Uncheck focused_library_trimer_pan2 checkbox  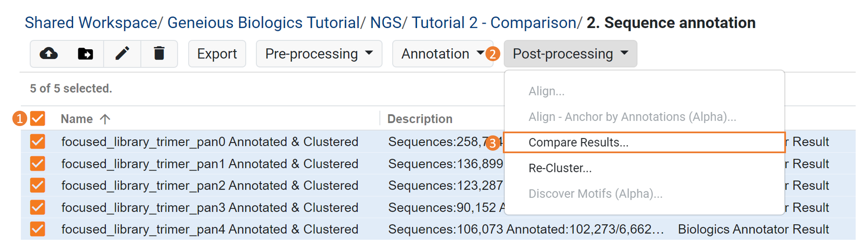coord(38,185)
